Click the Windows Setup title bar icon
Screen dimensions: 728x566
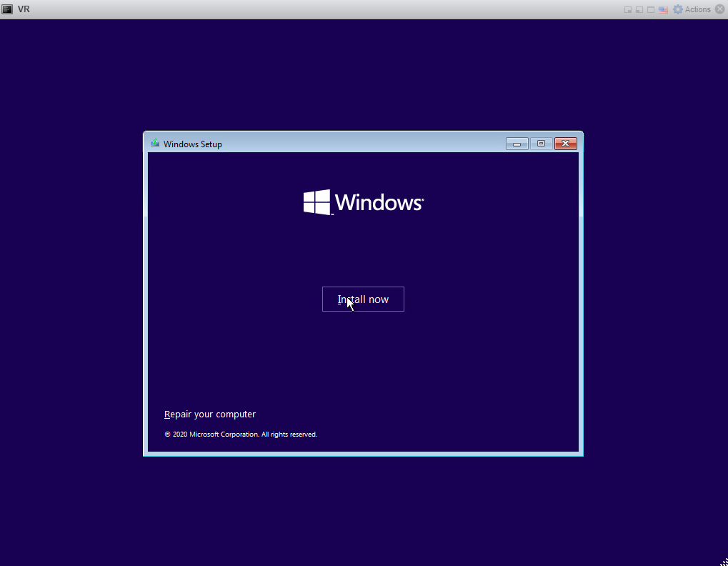[x=155, y=144]
